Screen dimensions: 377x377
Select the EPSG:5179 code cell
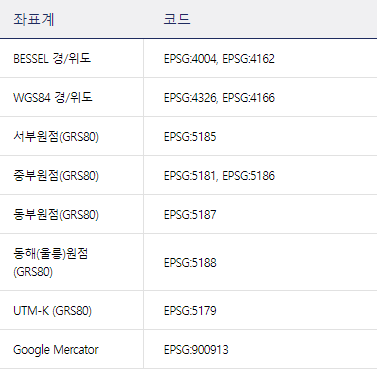(x=260, y=310)
